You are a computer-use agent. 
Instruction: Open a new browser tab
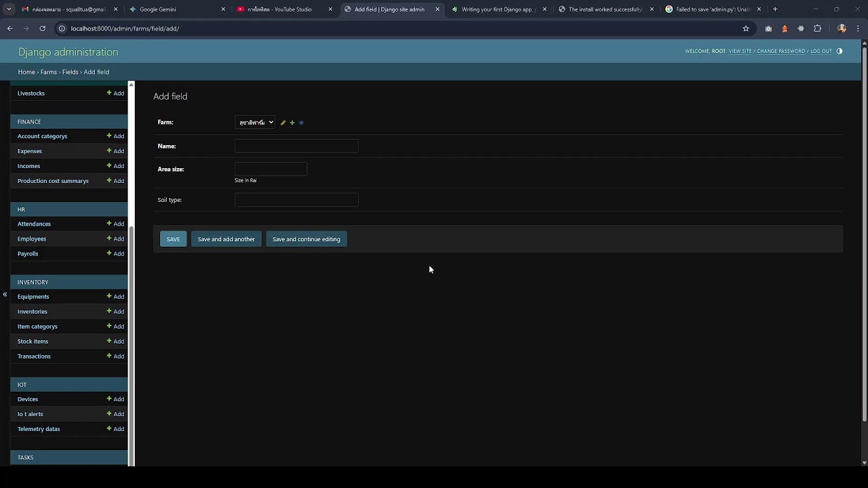point(775,9)
